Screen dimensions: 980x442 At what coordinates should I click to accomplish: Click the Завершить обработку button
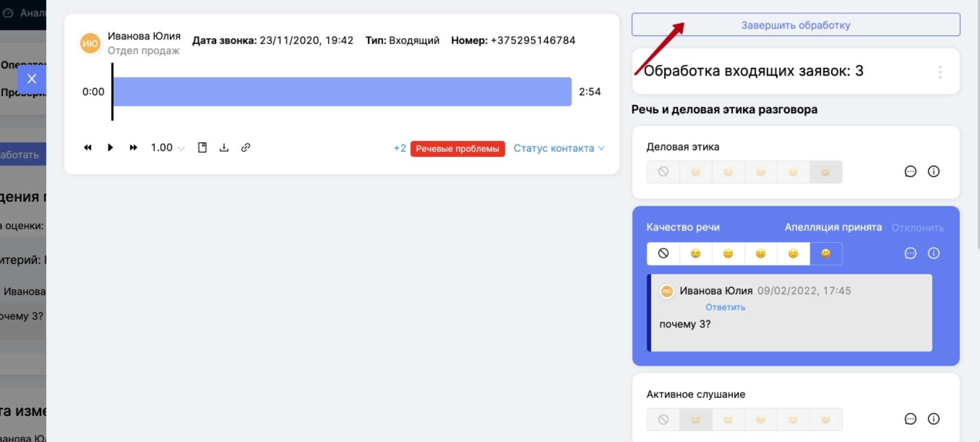click(795, 25)
